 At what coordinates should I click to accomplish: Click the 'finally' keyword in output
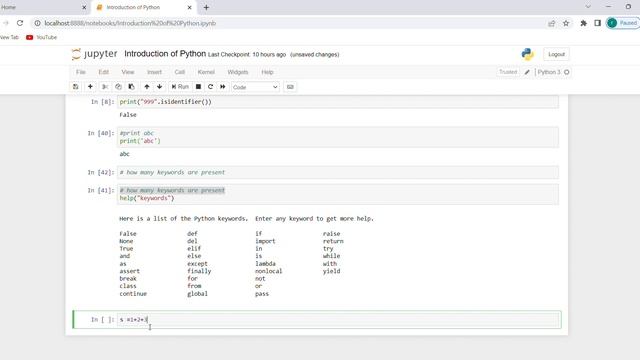click(x=199, y=271)
